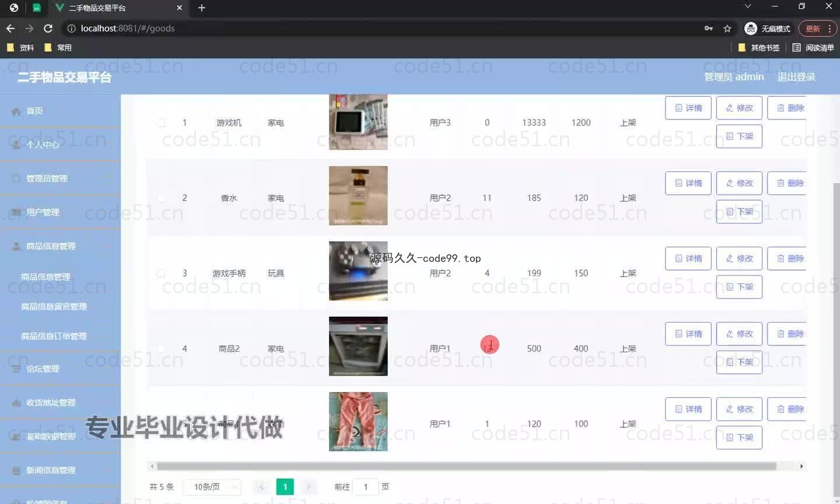This screenshot has width=840, height=504.
Task: Expand the 收货地址管理 sidebar menu
Action: 51,402
